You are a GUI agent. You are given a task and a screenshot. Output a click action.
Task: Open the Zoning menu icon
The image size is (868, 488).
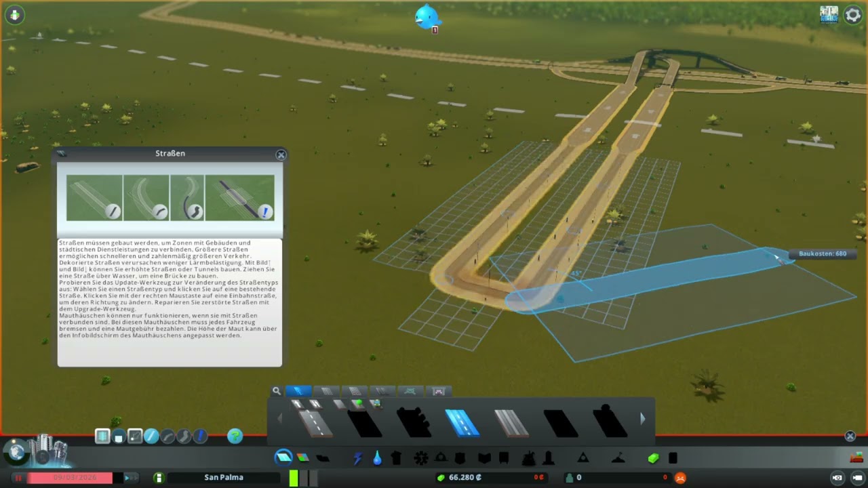pyautogui.click(x=303, y=457)
